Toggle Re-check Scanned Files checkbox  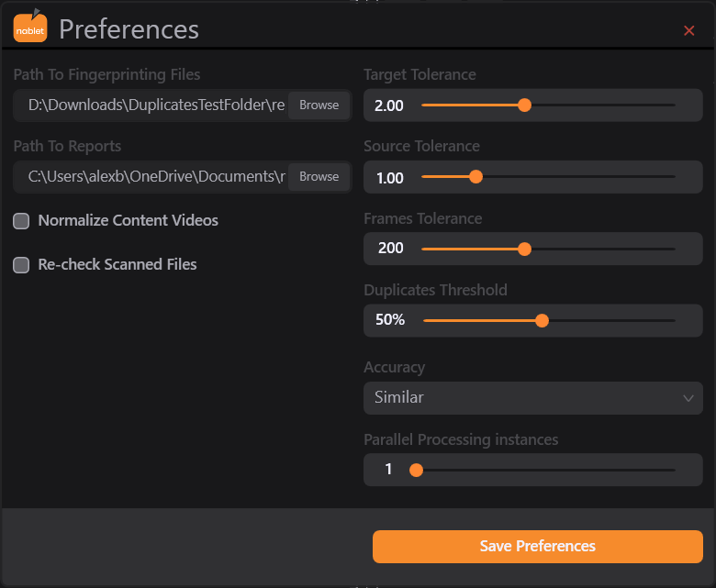[x=21, y=265]
